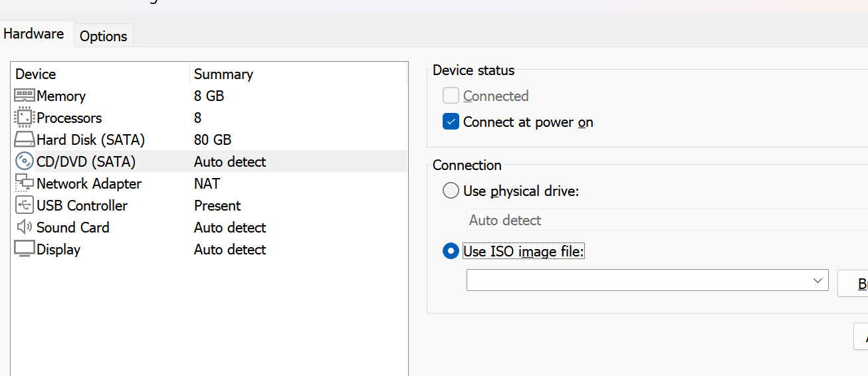The image size is (868, 376).
Task: Click the Memory device icon
Action: coord(25,96)
